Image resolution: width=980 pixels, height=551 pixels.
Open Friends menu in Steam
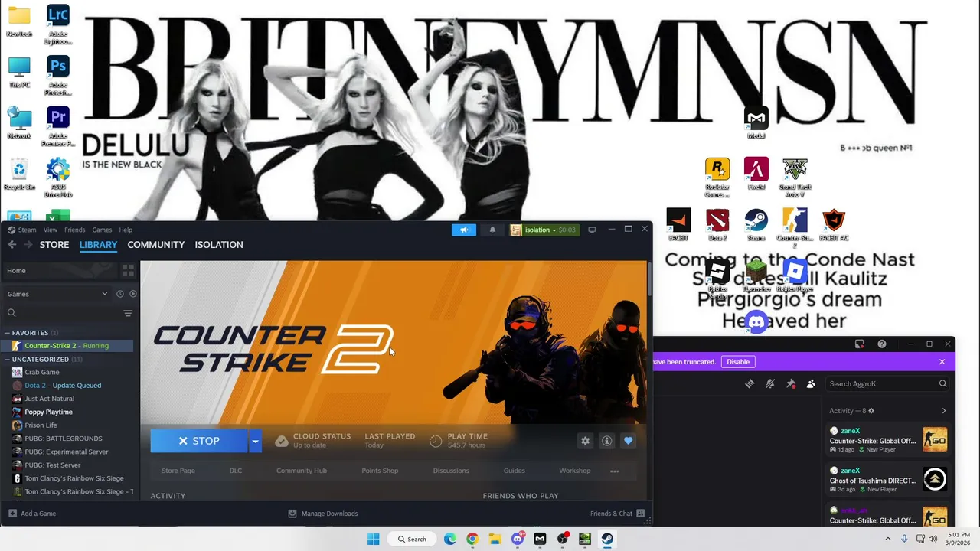point(75,230)
